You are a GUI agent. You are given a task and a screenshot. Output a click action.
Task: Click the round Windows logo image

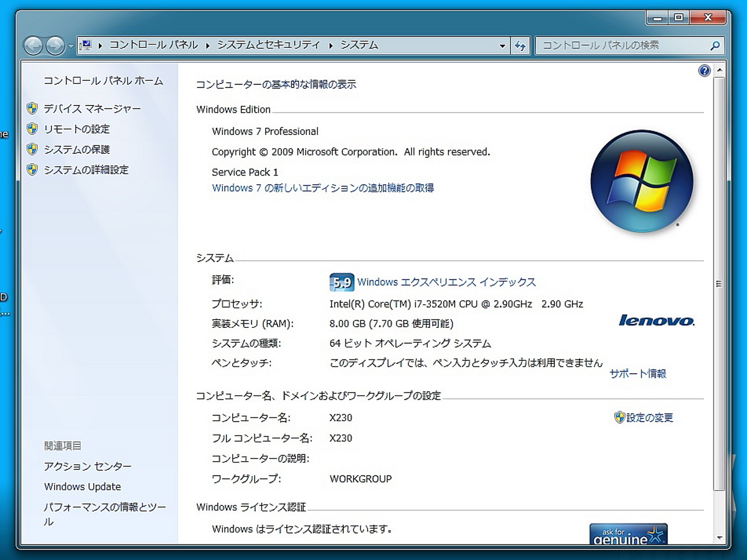(x=642, y=182)
